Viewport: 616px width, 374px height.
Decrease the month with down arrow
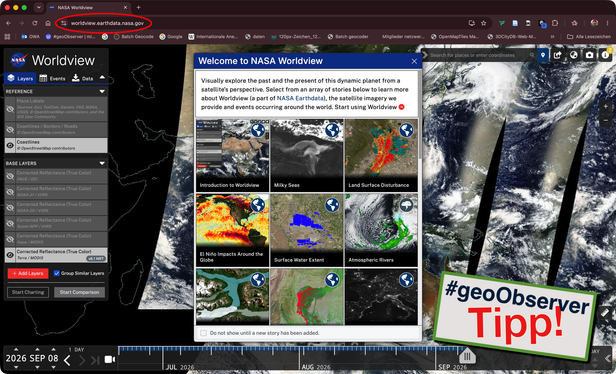[37, 368]
